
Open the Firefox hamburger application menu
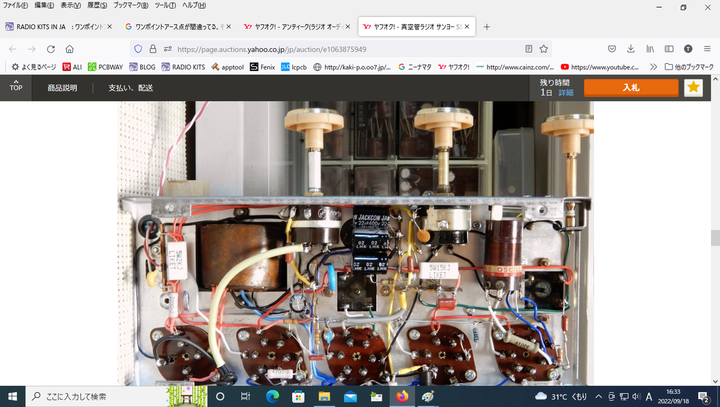point(709,48)
